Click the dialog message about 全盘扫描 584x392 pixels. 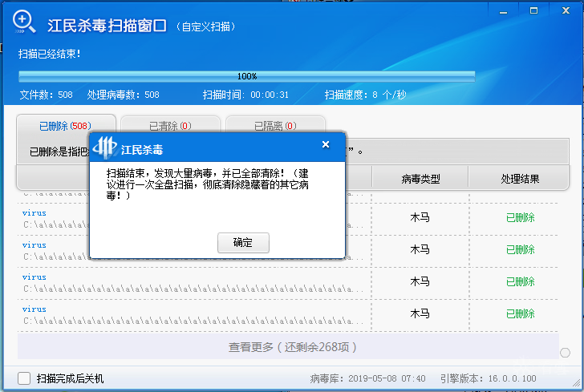click(208, 184)
